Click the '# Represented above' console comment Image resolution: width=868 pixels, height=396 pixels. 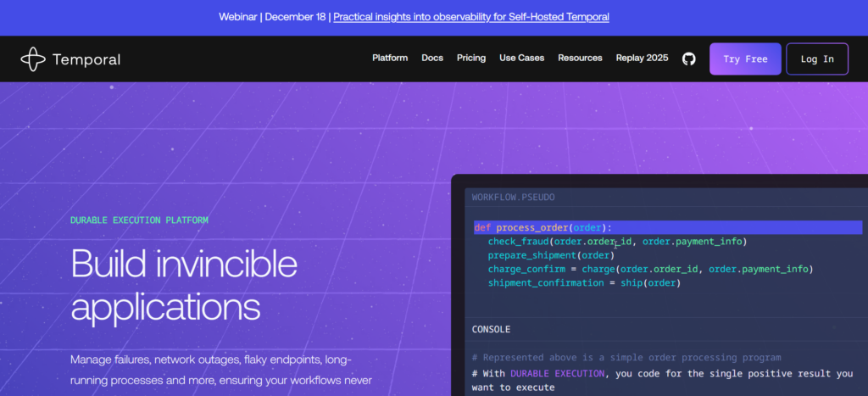pos(626,358)
